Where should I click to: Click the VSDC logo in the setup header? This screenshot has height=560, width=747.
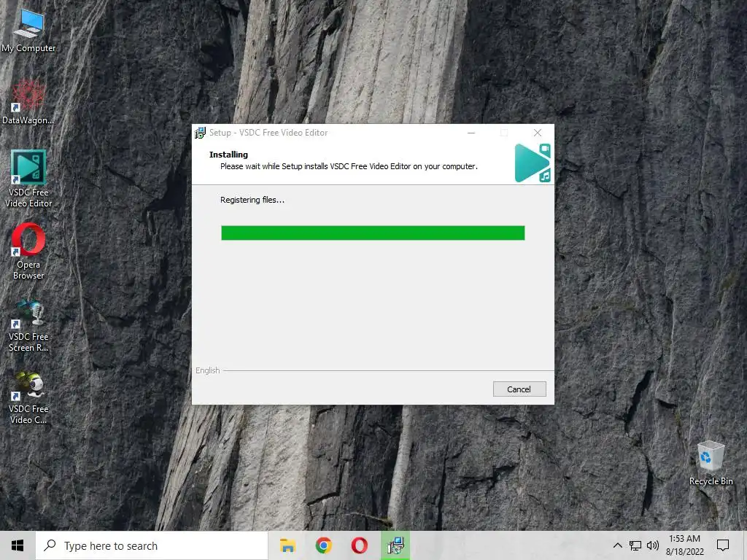coord(533,163)
